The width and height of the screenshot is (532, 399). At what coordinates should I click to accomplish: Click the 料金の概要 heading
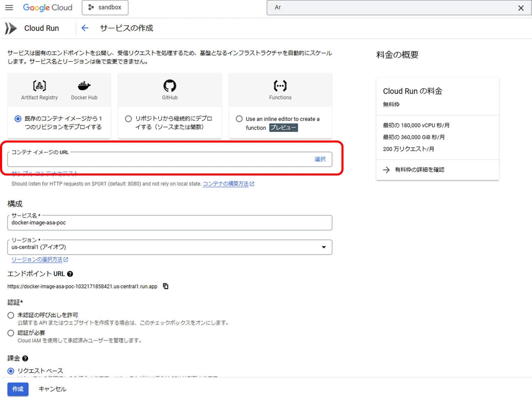(397, 55)
